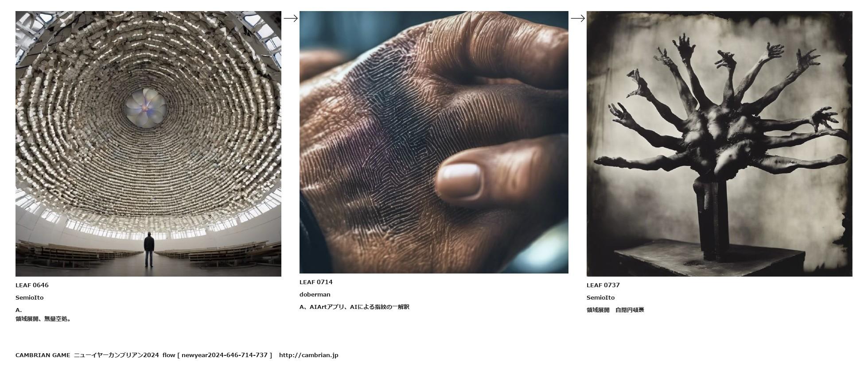This screenshot has height=366, width=868.
Task: Click the flow newyear2024-646-714-737 text
Action: click(x=217, y=355)
